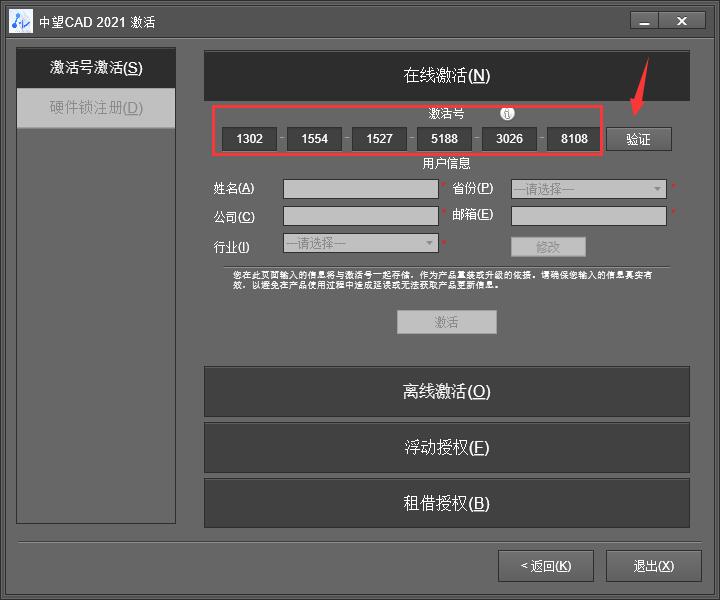Click the 用户信息 heading text
Viewport: 720px width, 600px height.
pyautogui.click(x=447, y=163)
